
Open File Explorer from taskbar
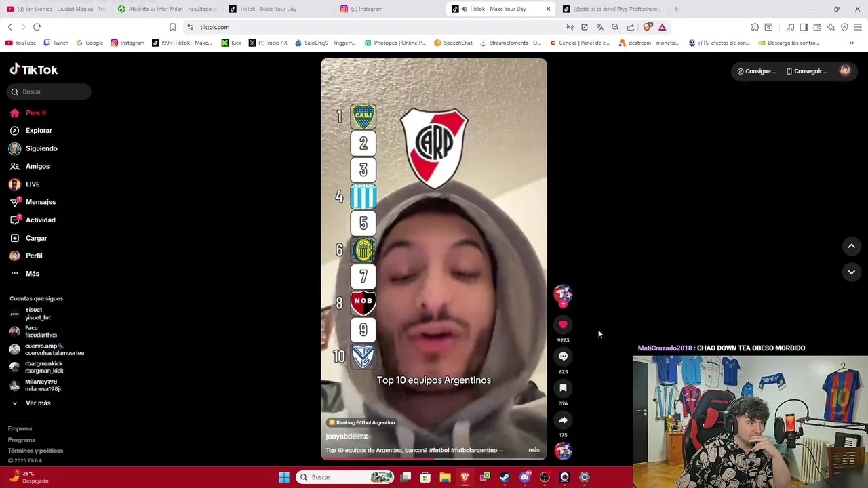[446, 477]
